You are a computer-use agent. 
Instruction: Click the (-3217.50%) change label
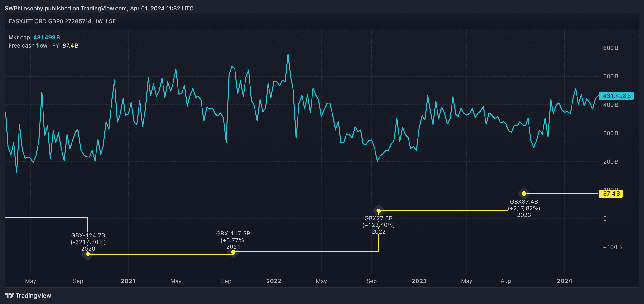[x=88, y=242]
